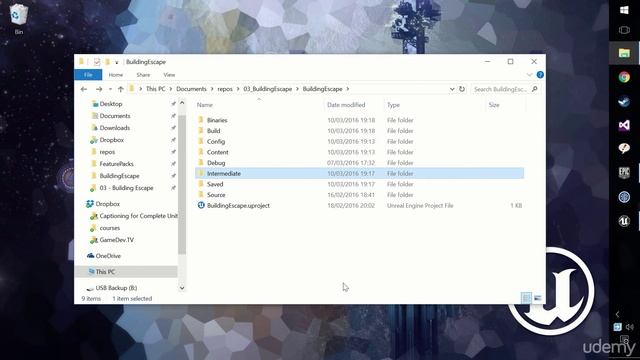The height and width of the screenshot is (360, 640).
Task: Open the Share ribbon tab
Action: (143, 75)
